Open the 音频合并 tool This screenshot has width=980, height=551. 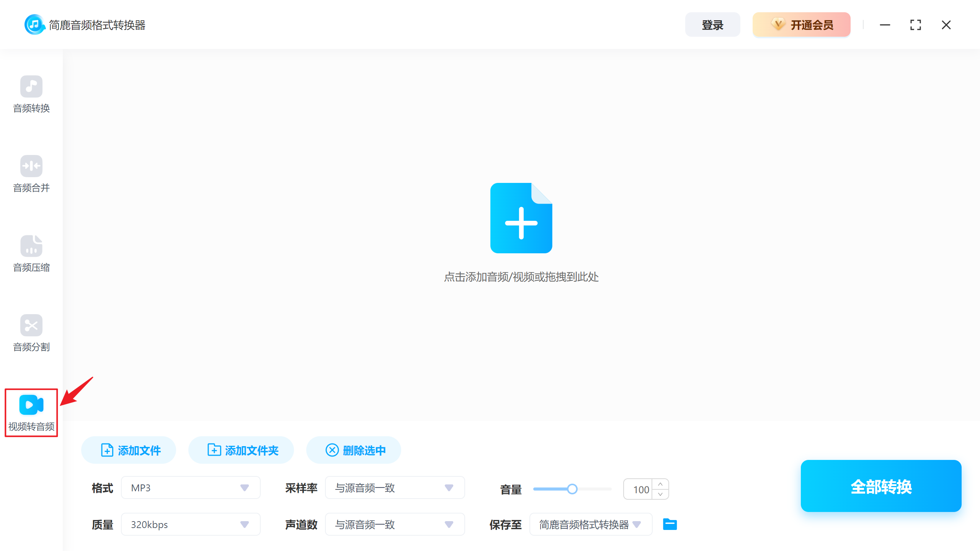coord(31,166)
